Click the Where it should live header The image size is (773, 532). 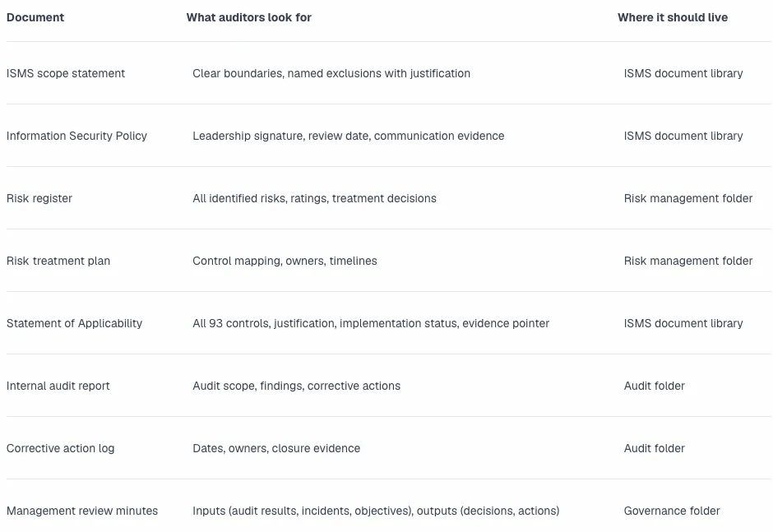(673, 17)
